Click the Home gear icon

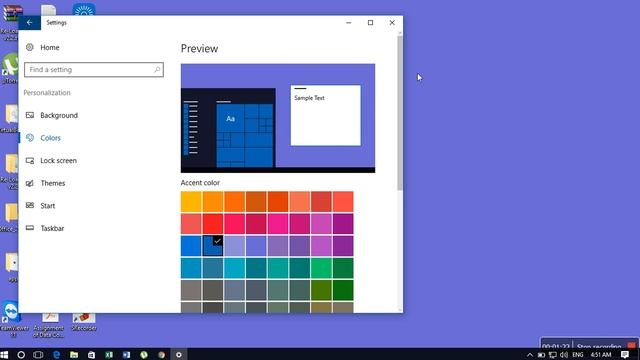[x=30, y=47]
